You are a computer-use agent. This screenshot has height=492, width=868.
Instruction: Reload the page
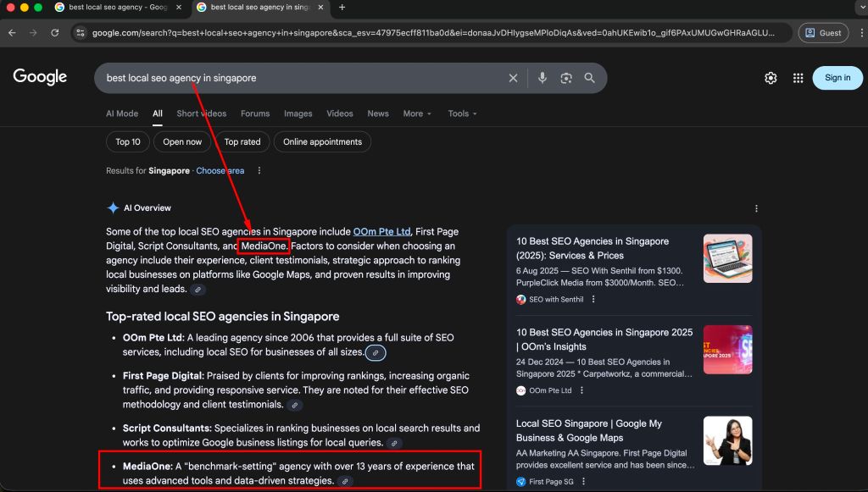[x=55, y=33]
